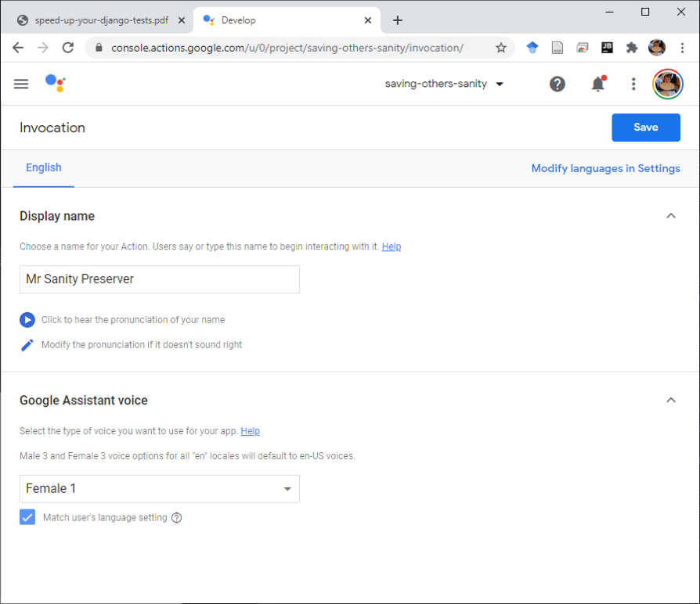Screen dimensions: 700x604
Task: Open the Female 1 voice dropdown
Action: 160,489
